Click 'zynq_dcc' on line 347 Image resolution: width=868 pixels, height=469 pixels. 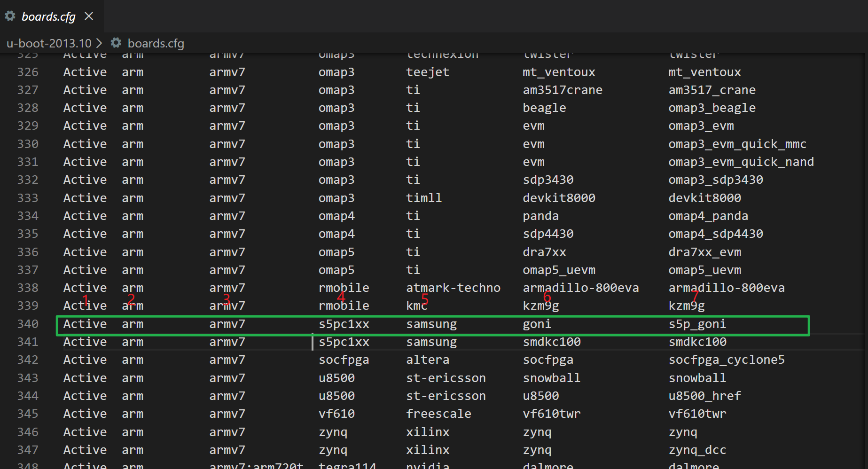pos(697,450)
